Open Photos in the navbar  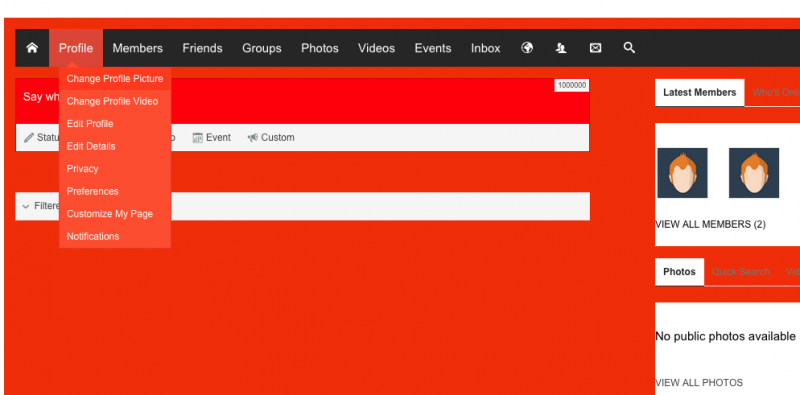pos(320,48)
